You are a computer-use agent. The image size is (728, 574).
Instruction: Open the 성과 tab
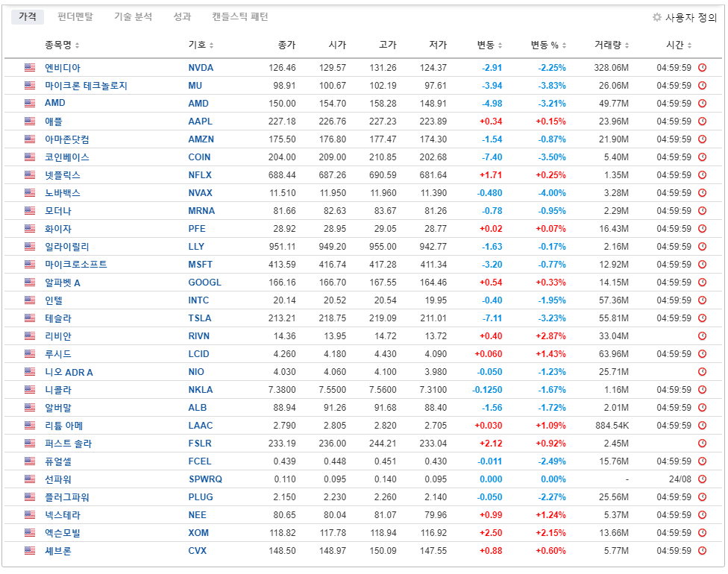(182, 16)
